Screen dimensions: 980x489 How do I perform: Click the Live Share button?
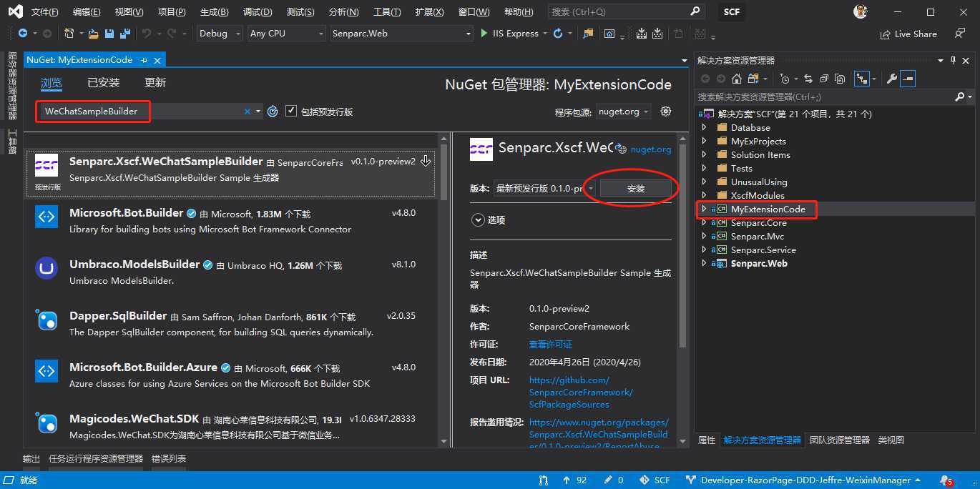908,34
